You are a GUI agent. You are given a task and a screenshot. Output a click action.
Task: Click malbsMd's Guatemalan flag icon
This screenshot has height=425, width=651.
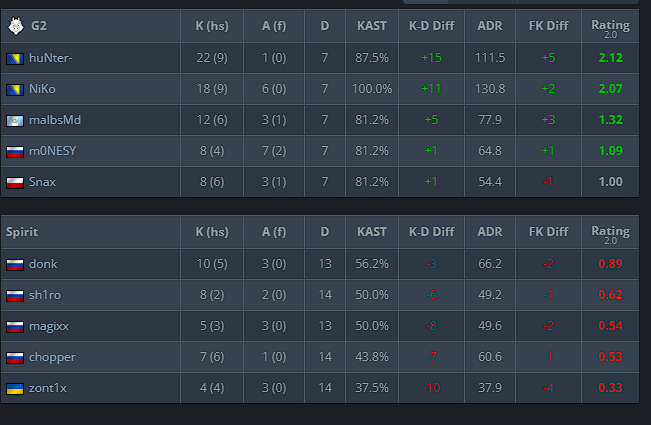15,121
